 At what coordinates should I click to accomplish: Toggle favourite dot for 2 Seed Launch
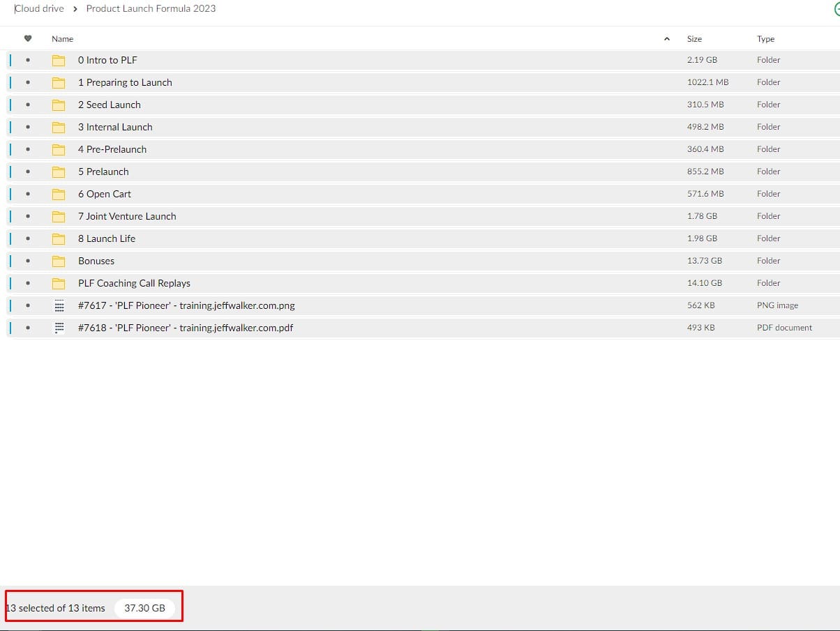(28, 105)
